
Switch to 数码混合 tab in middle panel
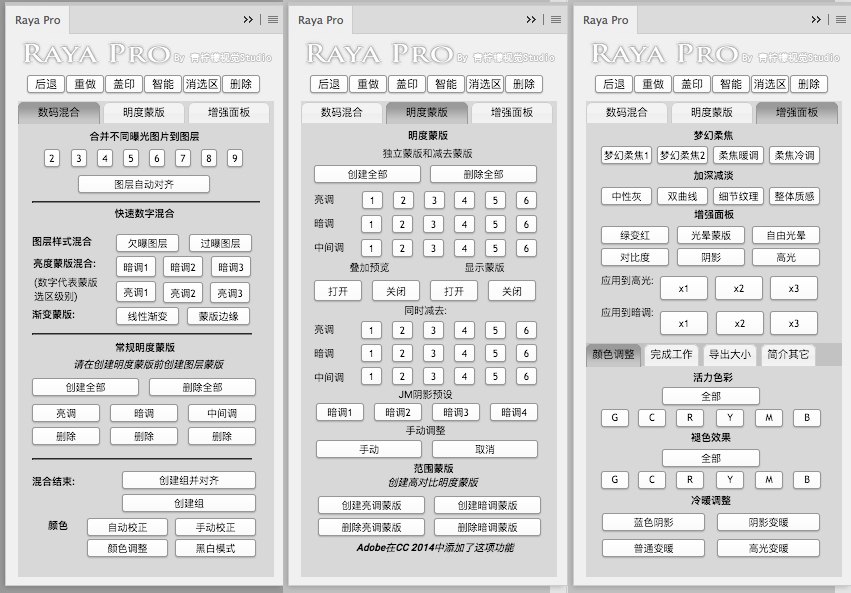[x=341, y=112]
